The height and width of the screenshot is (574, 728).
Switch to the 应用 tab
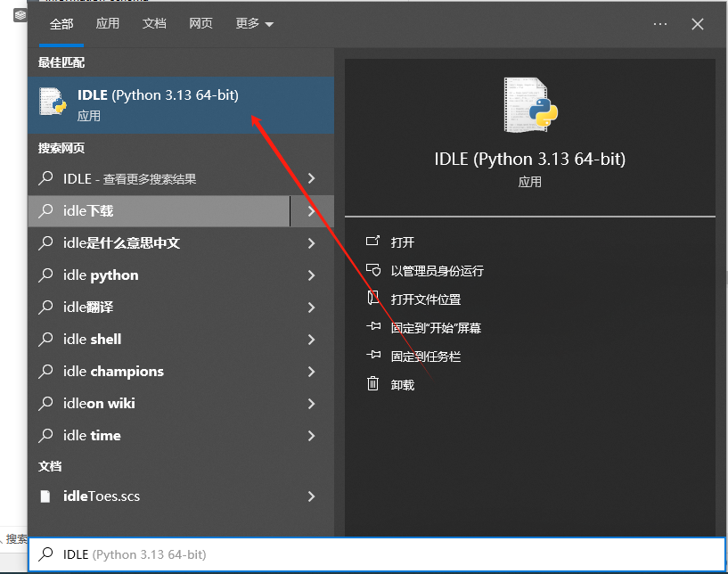pyautogui.click(x=108, y=23)
